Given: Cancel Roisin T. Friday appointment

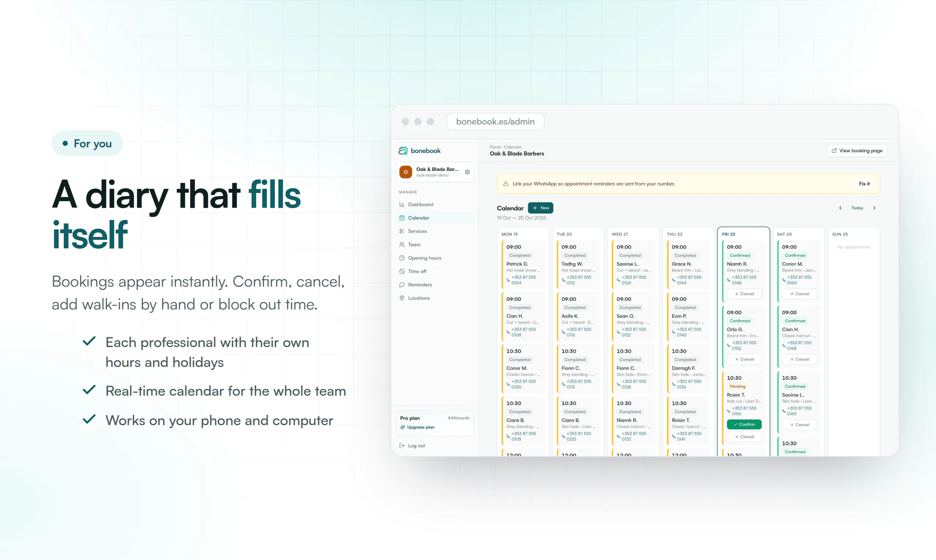Looking at the screenshot, I should (x=744, y=437).
